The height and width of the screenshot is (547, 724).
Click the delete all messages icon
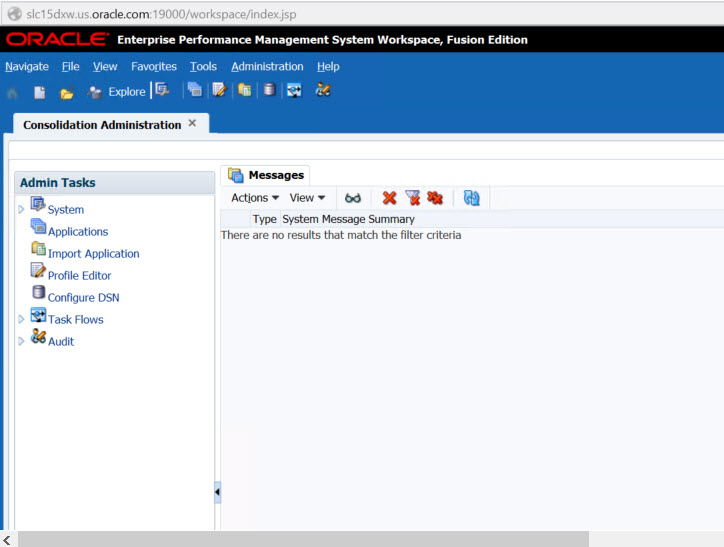click(x=435, y=198)
